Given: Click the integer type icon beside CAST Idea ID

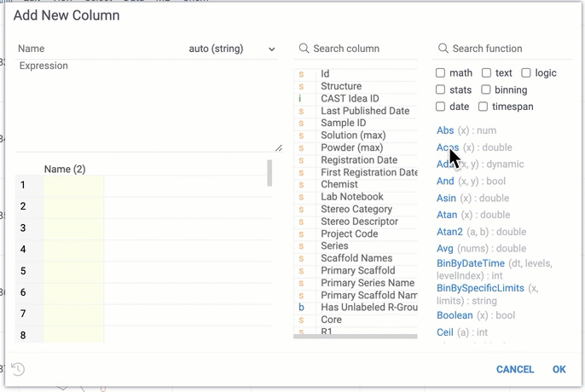Looking at the screenshot, I should tap(299, 99).
